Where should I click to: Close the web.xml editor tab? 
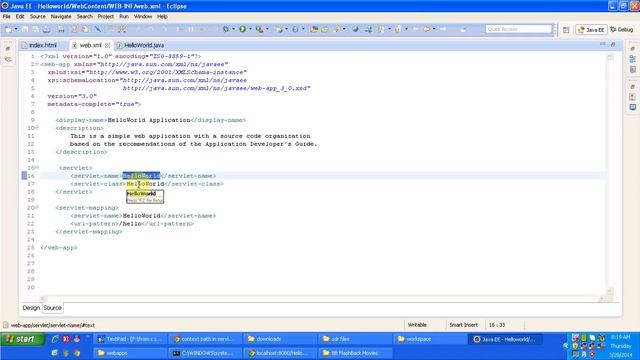coord(107,45)
